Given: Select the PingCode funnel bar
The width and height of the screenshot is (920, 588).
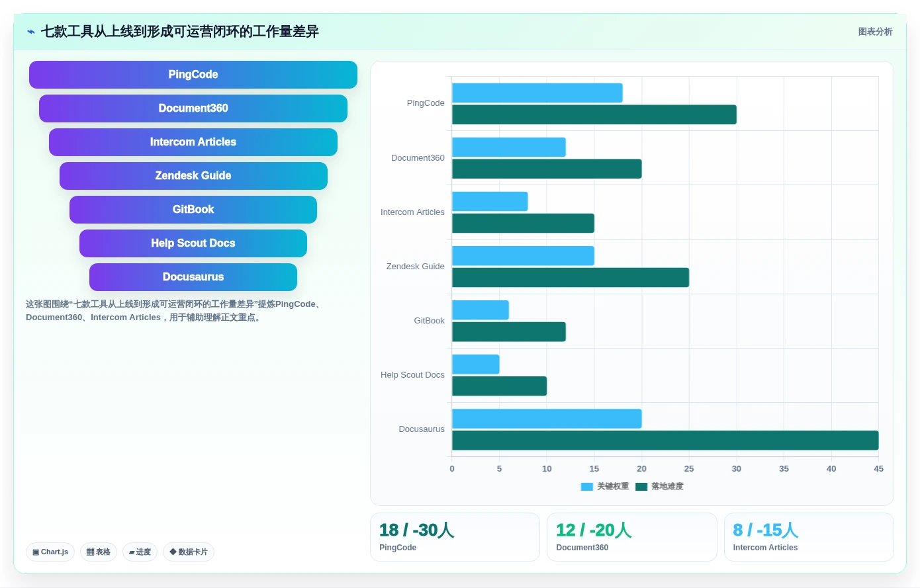Looking at the screenshot, I should point(193,75).
